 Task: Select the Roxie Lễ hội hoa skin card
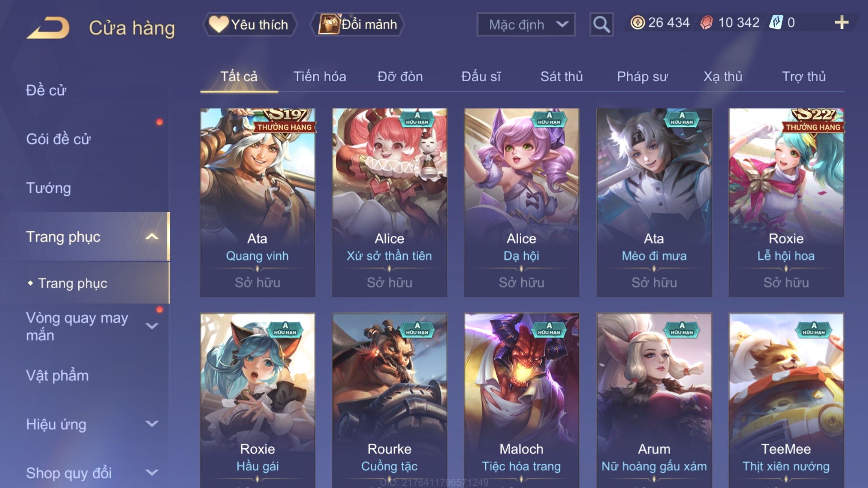click(786, 202)
